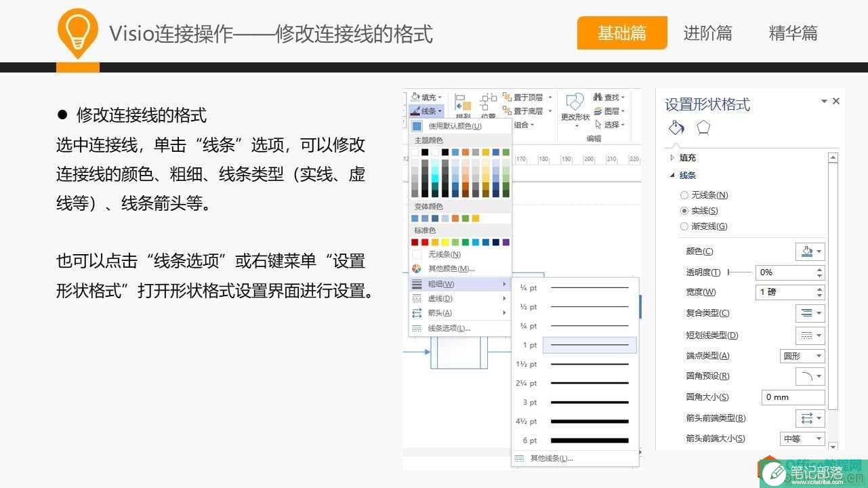The height and width of the screenshot is (488, 868).
Task: Select the 1½ pt line weight
Action: [575, 364]
